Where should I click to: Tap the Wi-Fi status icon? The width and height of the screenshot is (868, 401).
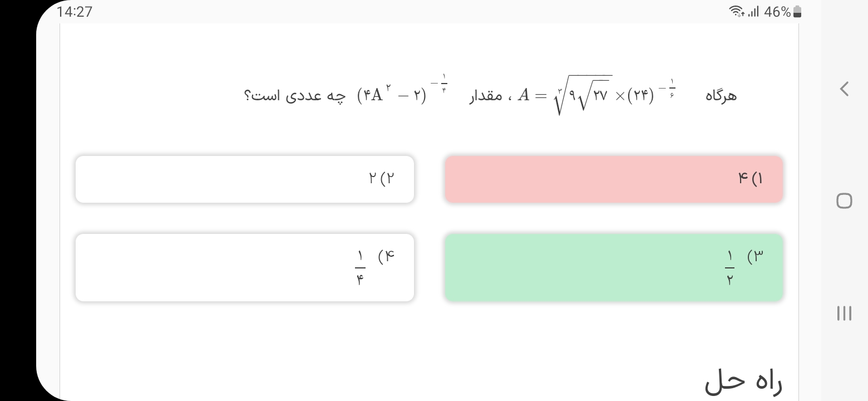point(736,12)
